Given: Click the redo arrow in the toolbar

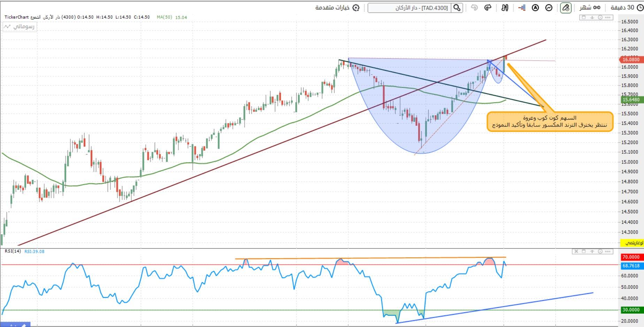Looking at the screenshot, I should point(488,8).
